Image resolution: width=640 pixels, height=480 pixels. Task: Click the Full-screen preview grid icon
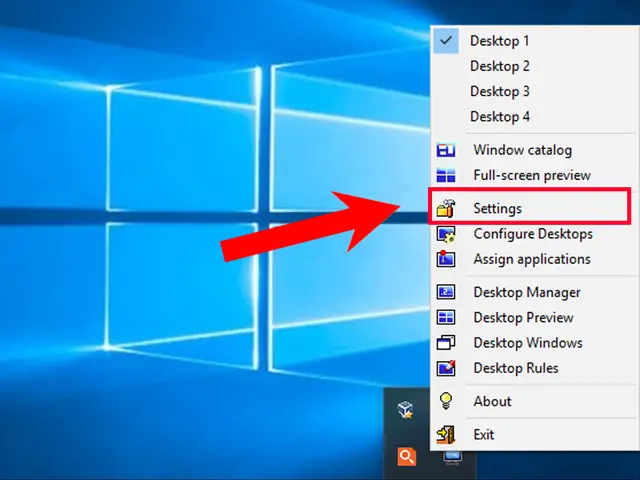coord(446,176)
